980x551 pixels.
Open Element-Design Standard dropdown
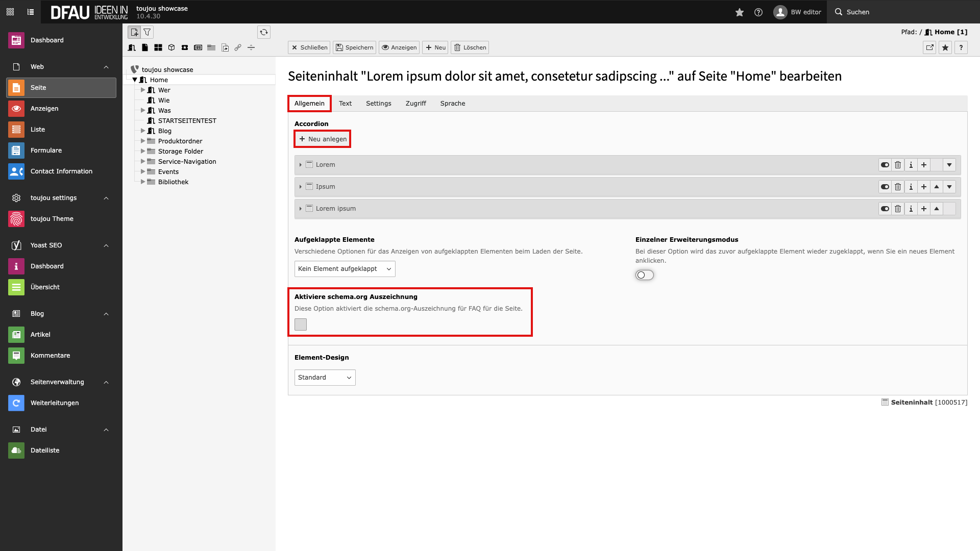tap(325, 378)
